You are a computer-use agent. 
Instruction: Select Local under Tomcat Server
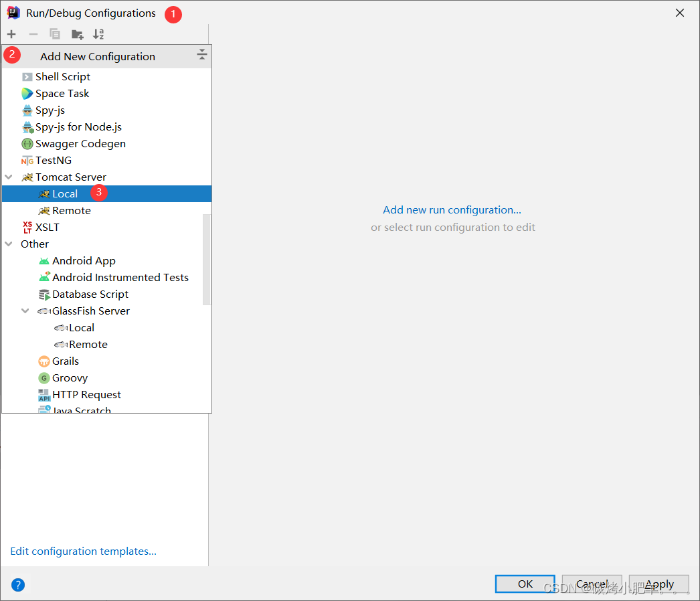tap(106, 194)
